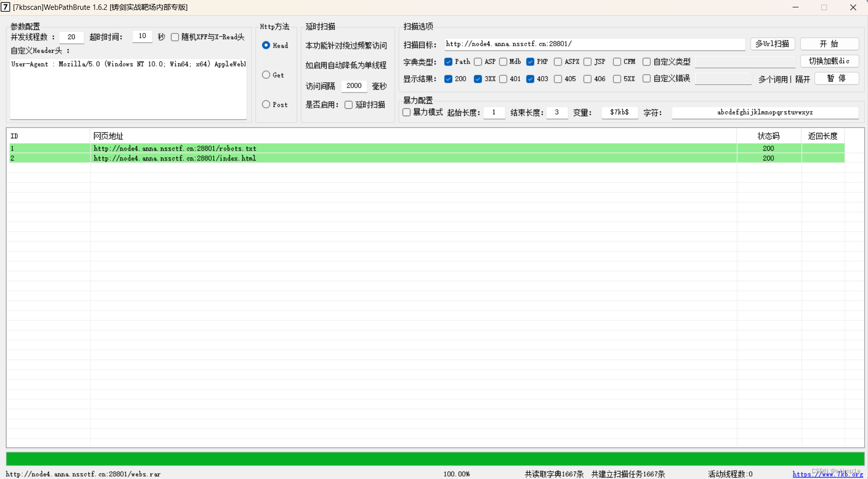
Task: Select the robots.txt result row
Action: click(175, 148)
